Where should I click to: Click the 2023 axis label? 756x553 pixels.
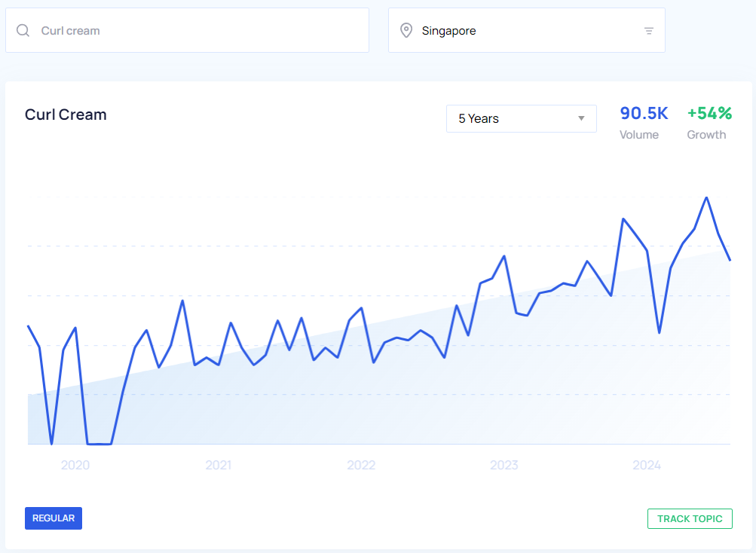click(504, 466)
